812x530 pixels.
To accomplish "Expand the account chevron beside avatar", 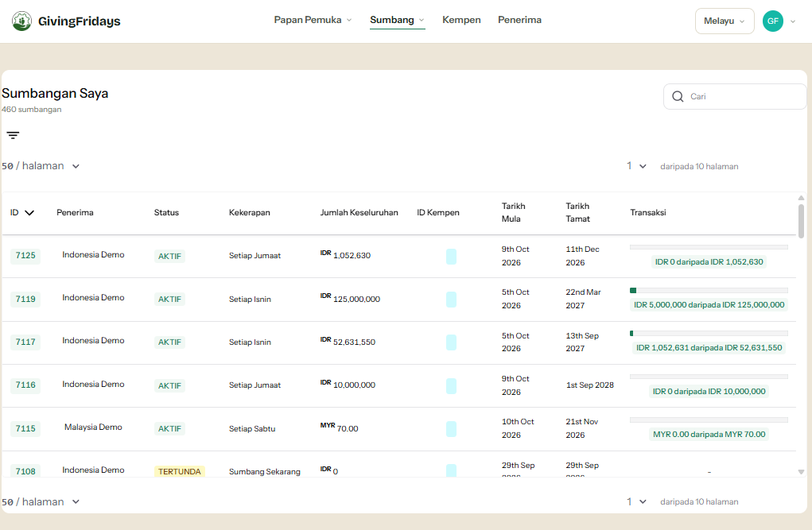I will pos(793,21).
